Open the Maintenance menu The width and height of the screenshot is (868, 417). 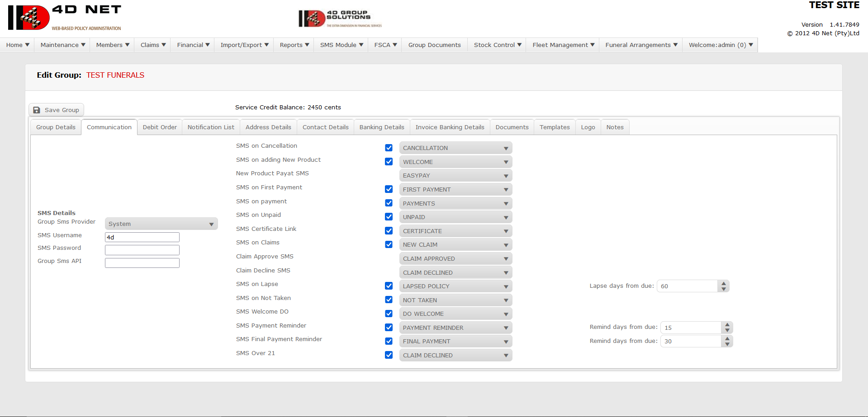[63, 45]
